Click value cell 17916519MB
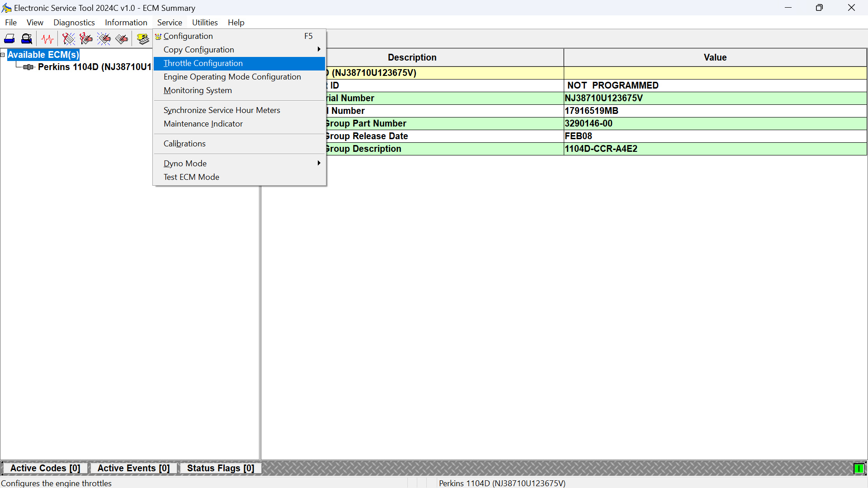Screen dimensions: 868x488 (x=715, y=111)
